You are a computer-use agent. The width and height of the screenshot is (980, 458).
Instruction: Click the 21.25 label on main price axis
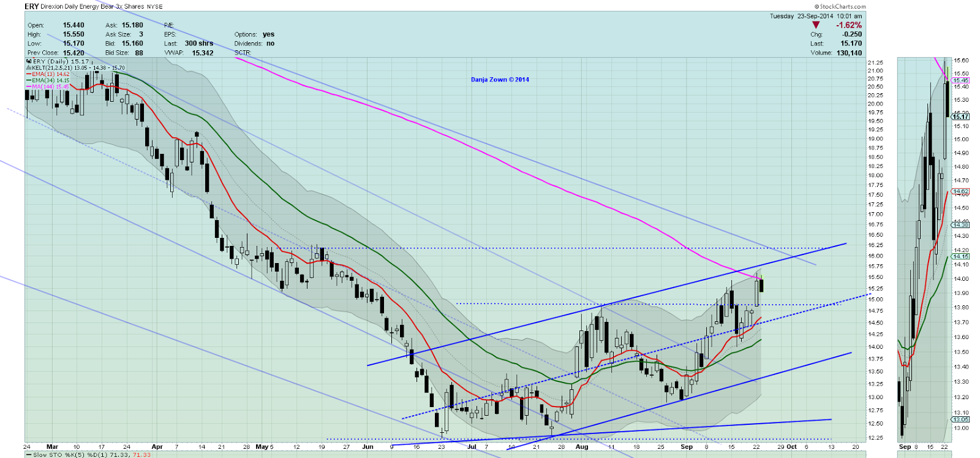point(875,63)
